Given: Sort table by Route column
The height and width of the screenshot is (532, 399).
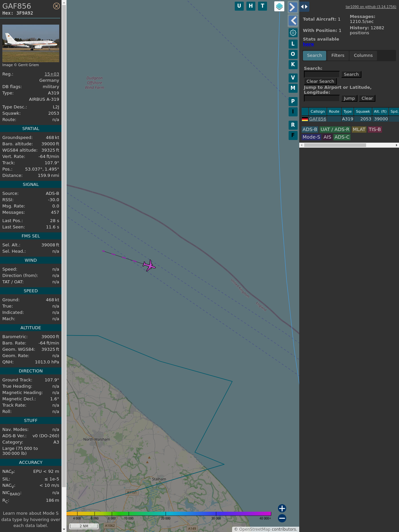Looking at the screenshot, I should [x=334, y=112].
